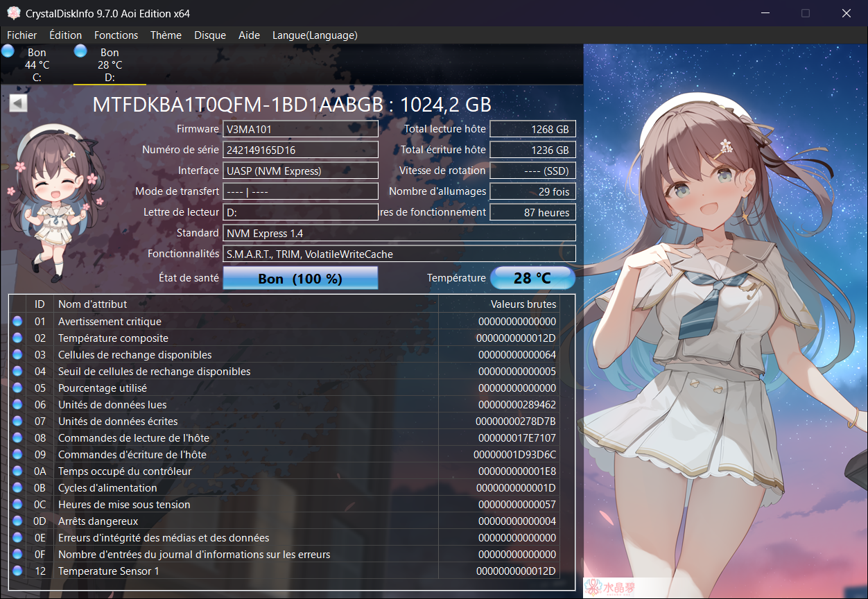Click status orb of Heures de mise sous tension
The height and width of the screenshot is (599, 868).
pos(17,504)
